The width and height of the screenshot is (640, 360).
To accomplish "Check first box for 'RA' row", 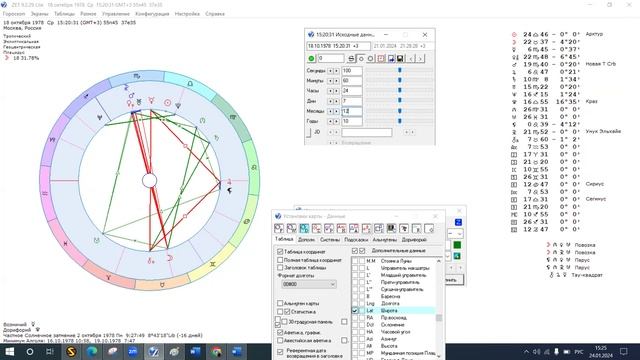I will click(355, 318).
